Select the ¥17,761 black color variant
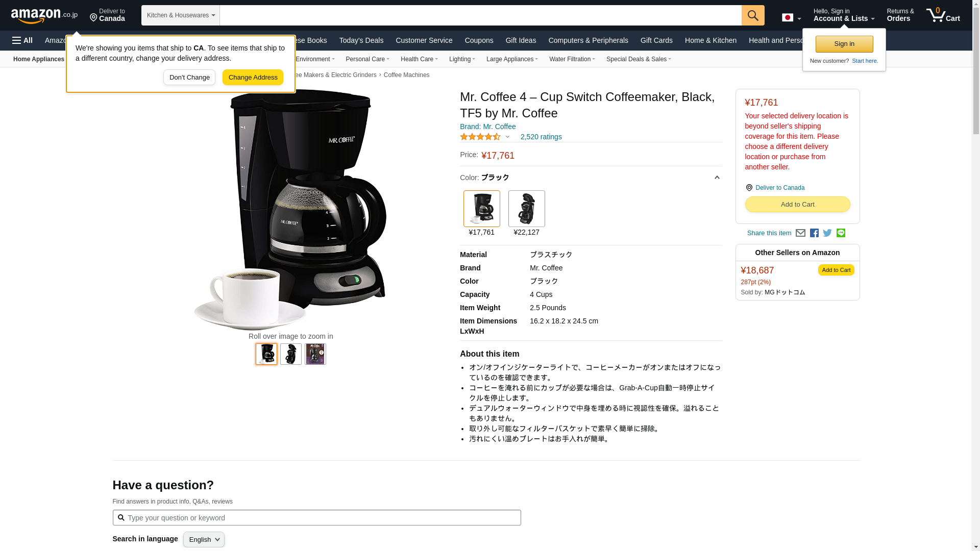The image size is (980, 551). [x=481, y=213]
